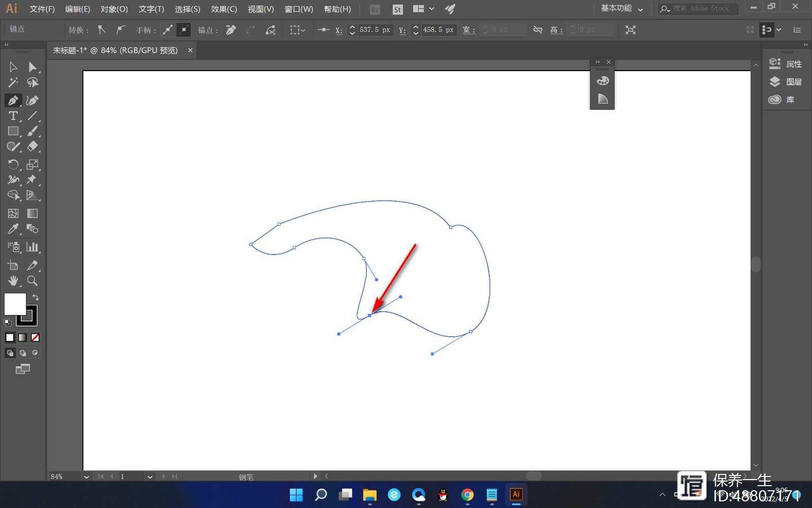Select the Gradient tool

tap(32, 213)
